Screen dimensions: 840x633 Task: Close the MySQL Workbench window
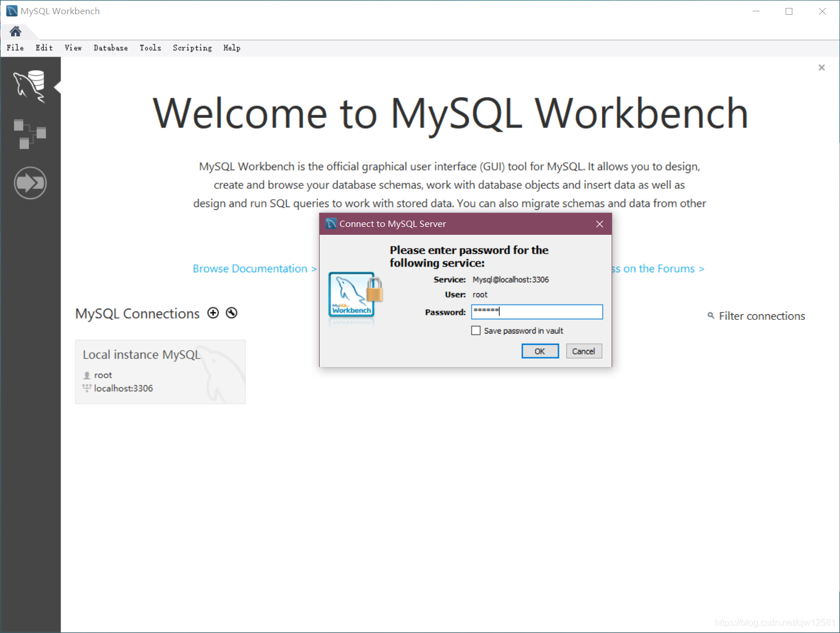click(822, 11)
